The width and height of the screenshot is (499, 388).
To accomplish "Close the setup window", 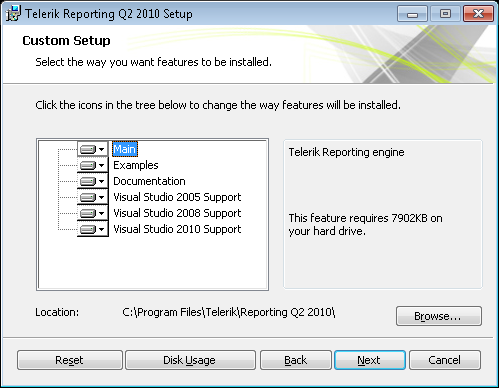I will (478, 14).
